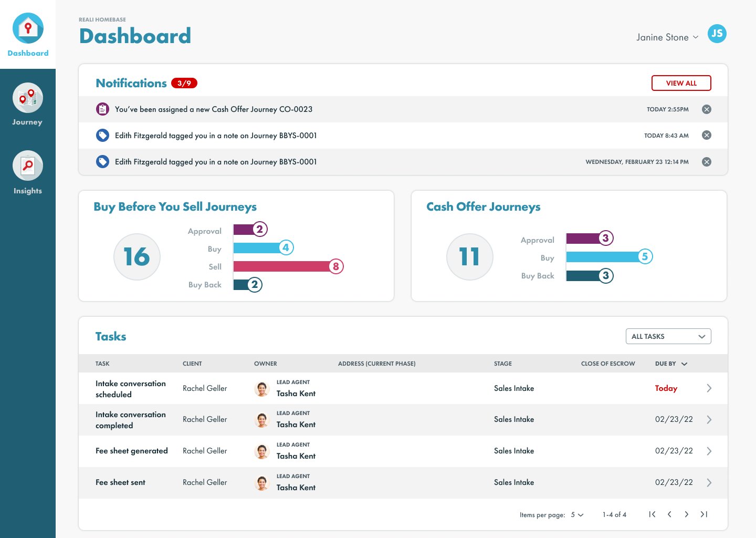Click the View All notifications button
Viewport: 756px width, 538px height.
click(x=681, y=83)
